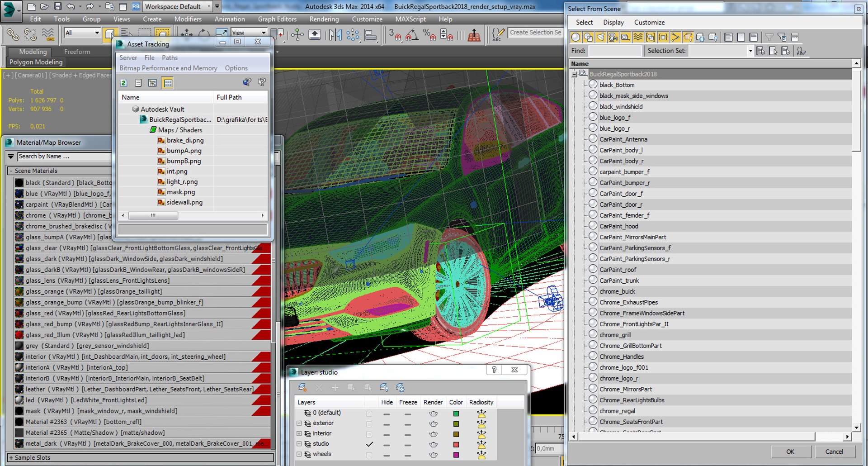Viewport: 868px width, 466px height.
Task: Expand the wheels layer tree node
Action: point(299,454)
